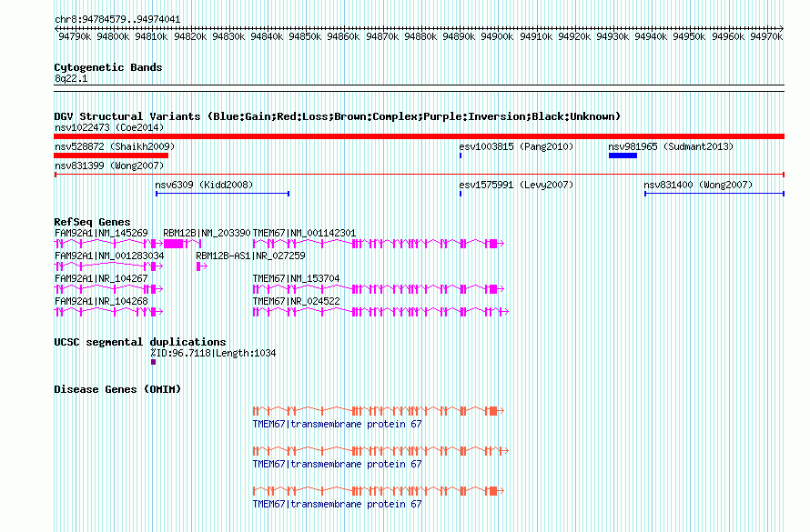Open the nsv831399 (Wong2007) label
Image resolution: width=810 pixels, height=532 pixels.
(x=109, y=166)
